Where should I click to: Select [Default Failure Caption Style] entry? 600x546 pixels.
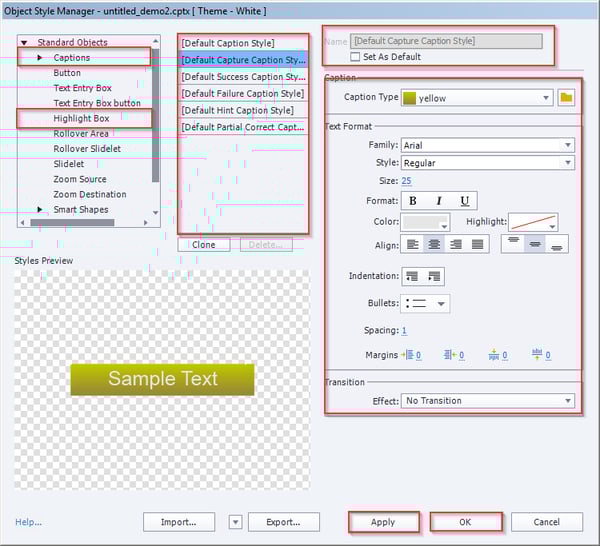click(x=243, y=94)
